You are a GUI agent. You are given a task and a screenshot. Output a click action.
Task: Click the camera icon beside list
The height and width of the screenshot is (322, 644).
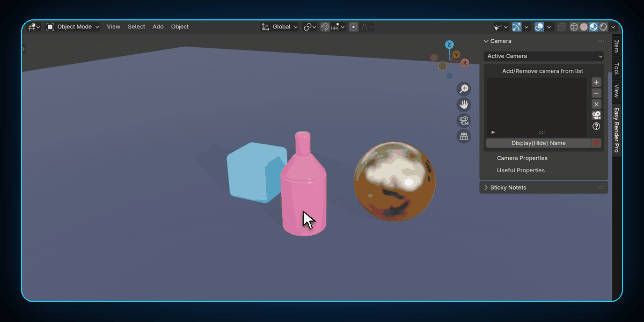click(596, 115)
